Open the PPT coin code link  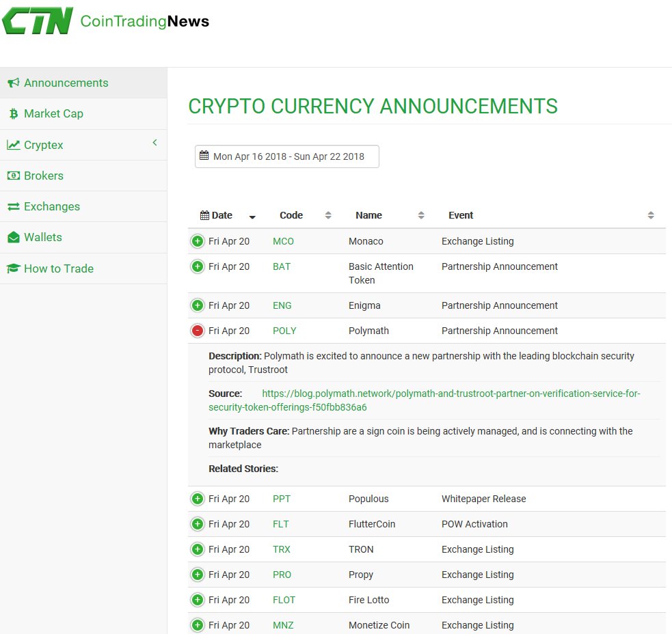(x=282, y=499)
